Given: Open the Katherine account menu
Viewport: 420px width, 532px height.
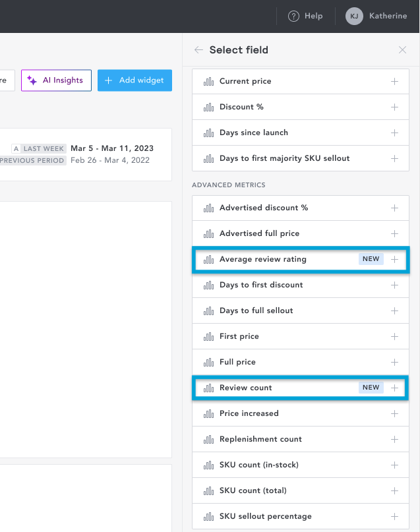Looking at the screenshot, I should coord(388,16).
